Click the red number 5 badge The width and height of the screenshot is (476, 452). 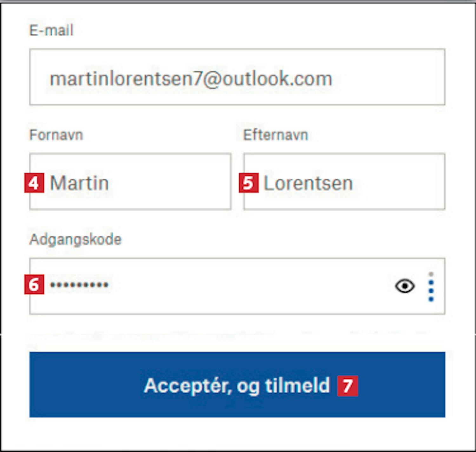248,183
